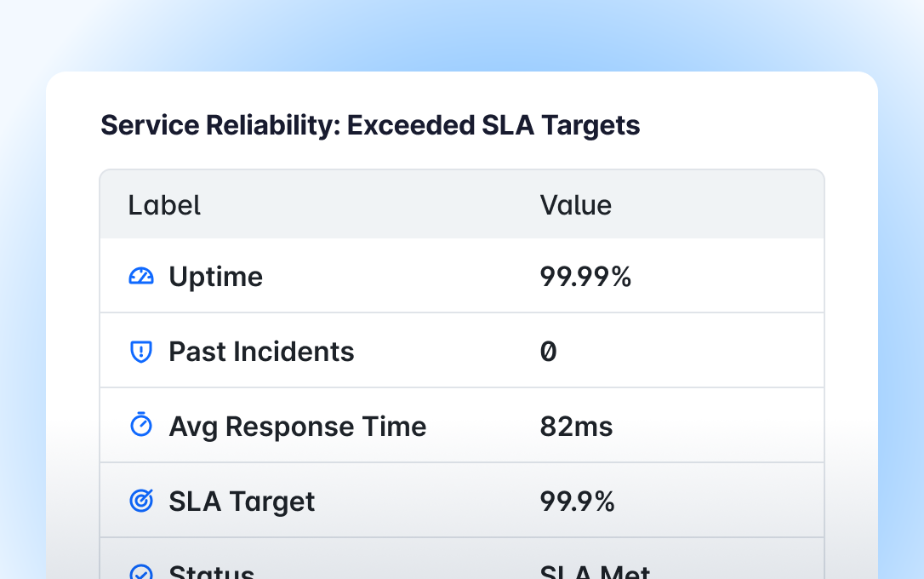Click the Avg Response Time stopwatch icon
Viewport: 924px width, 579px height.
pyautogui.click(x=140, y=426)
